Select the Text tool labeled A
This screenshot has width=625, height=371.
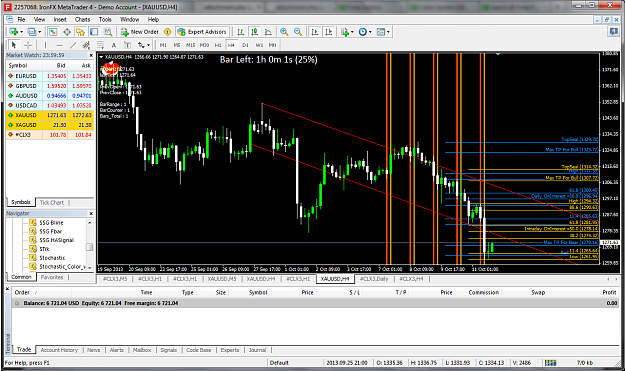[x=114, y=45]
